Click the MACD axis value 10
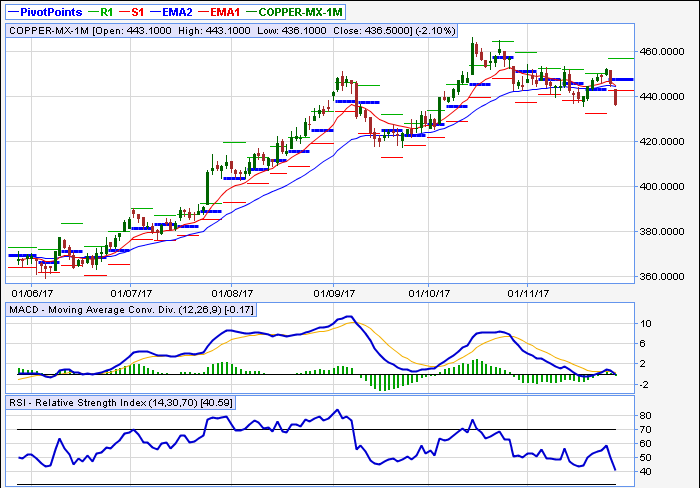Image resolution: width=700 pixels, height=488 pixels. (646, 324)
